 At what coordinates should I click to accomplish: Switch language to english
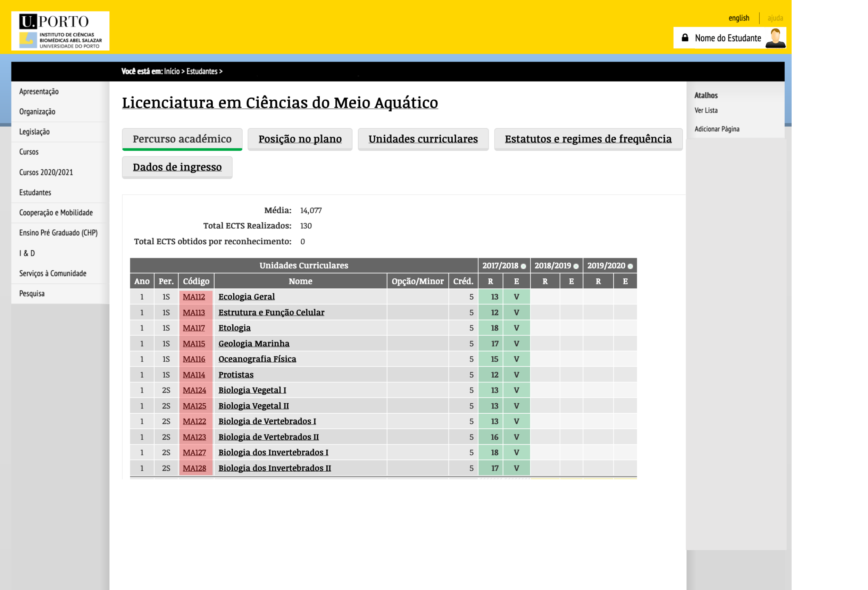tap(739, 18)
